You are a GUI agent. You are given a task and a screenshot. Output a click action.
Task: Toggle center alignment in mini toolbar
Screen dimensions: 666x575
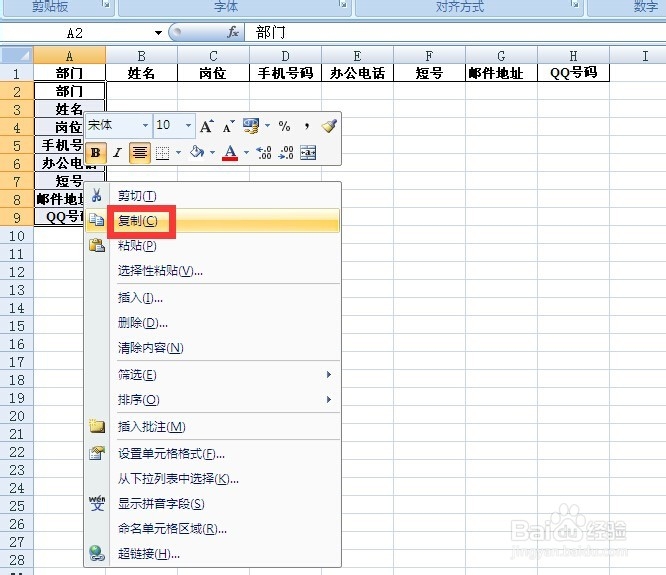140,152
